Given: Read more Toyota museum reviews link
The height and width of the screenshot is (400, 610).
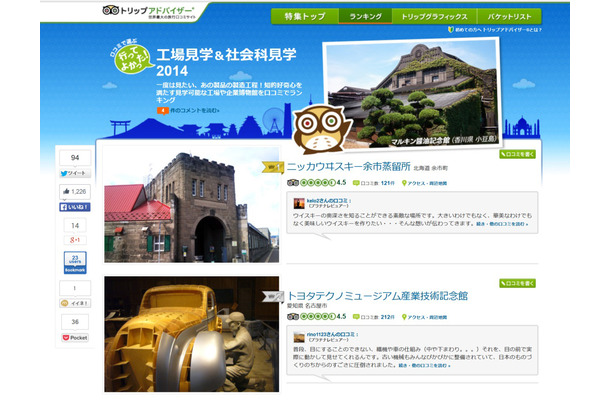Looking at the screenshot, I should click(424, 366).
